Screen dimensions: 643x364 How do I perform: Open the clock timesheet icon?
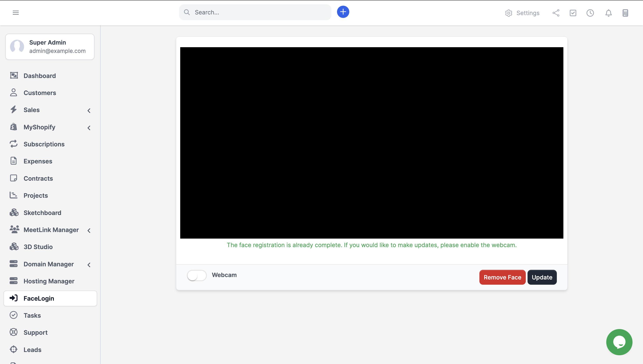pos(590,13)
